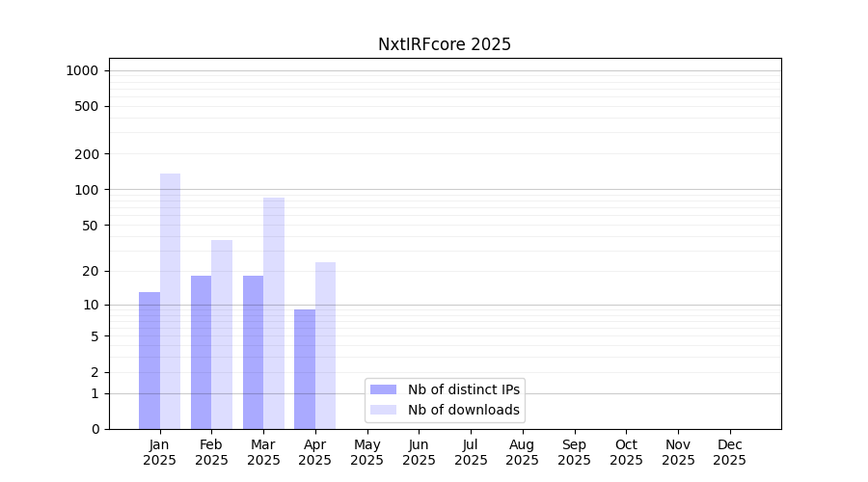
Task: Select the 'Aug 2025' x-axis label
Action: tap(522, 452)
